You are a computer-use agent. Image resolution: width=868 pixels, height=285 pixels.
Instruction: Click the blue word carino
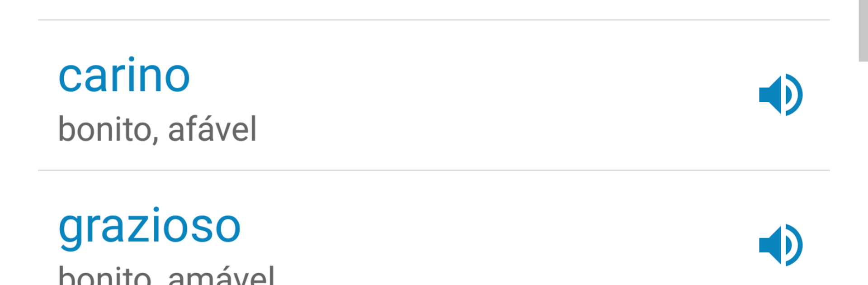click(124, 76)
